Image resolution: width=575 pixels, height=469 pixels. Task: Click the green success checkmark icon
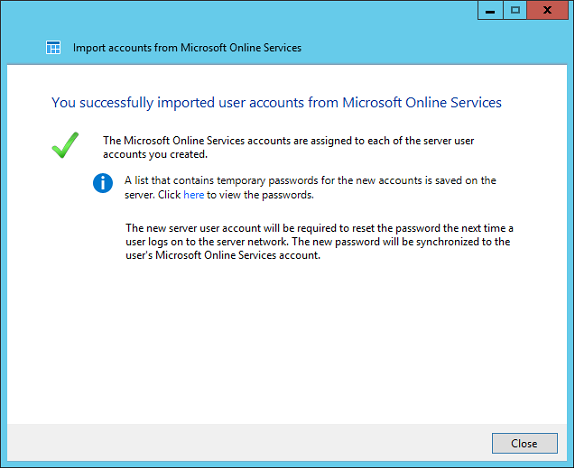(65, 145)
